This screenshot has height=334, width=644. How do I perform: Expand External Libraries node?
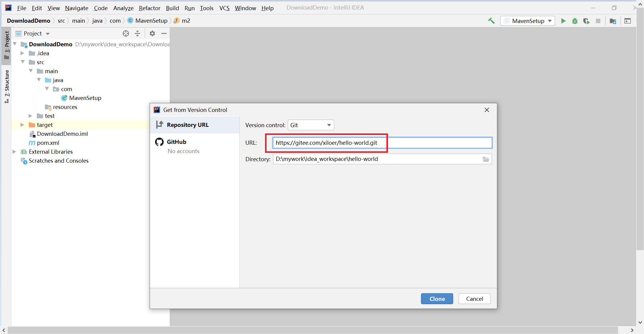pos(14,152)
